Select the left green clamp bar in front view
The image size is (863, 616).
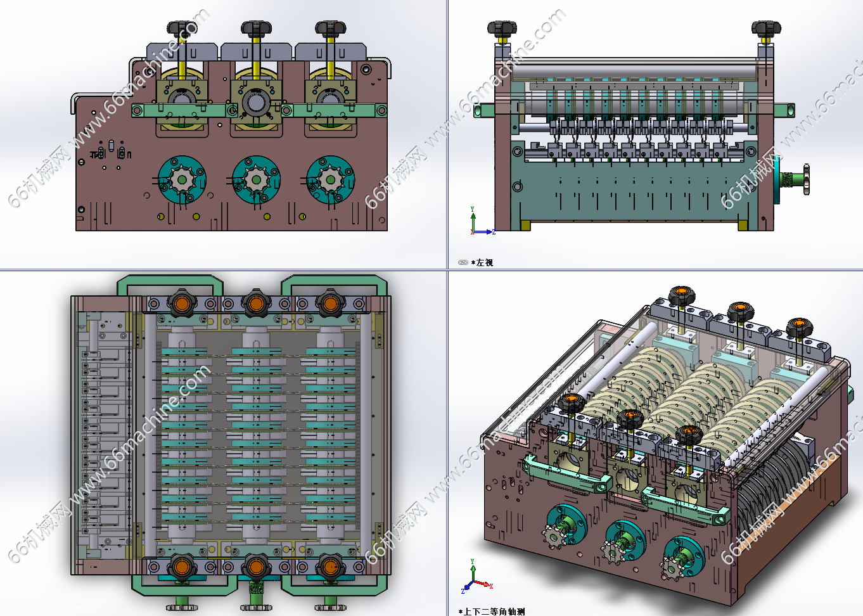click(x=181, y=110)
